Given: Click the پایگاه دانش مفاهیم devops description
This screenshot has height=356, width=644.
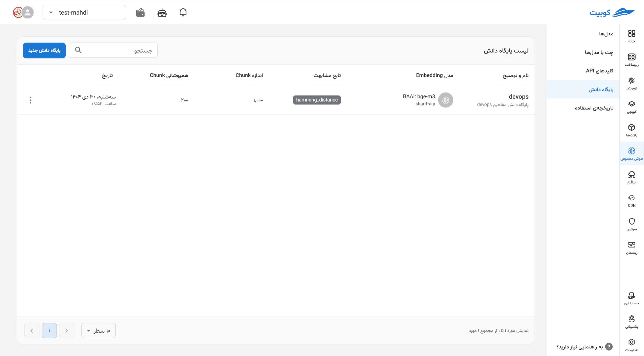Looking at the screenshot, I should tap(503, 105).
